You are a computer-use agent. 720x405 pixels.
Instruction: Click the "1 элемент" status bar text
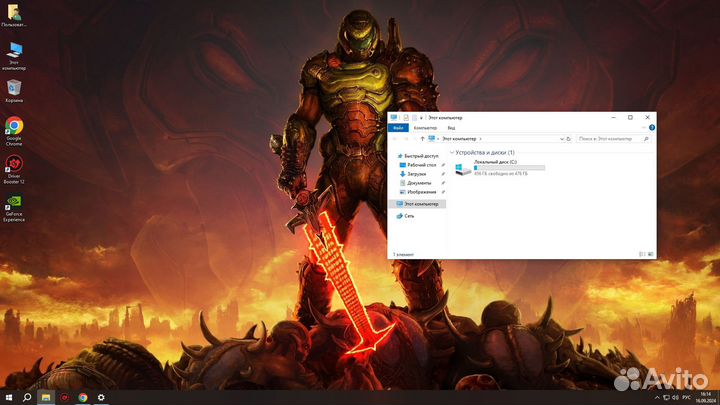pyautogui.click(x=403, y=254)
